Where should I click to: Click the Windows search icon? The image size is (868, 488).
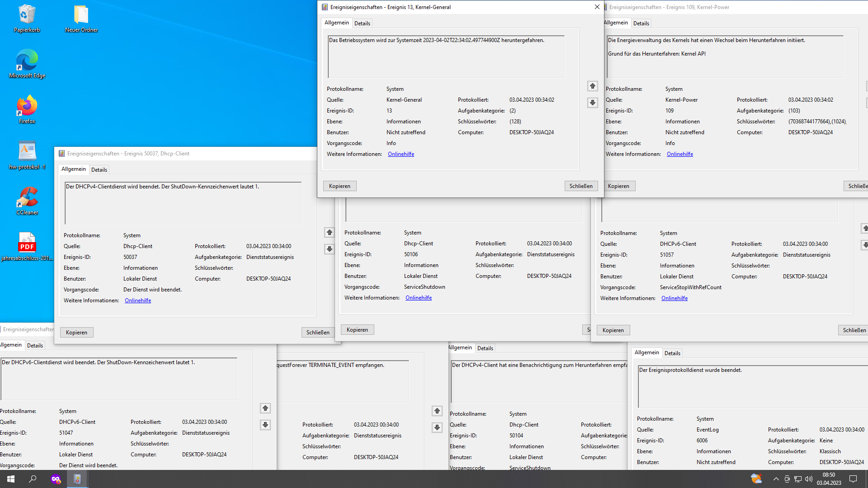pos(33,479)
